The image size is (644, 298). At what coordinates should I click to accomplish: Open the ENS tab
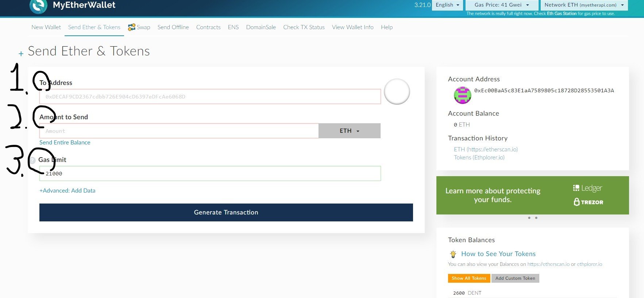[x=234, y=27]
